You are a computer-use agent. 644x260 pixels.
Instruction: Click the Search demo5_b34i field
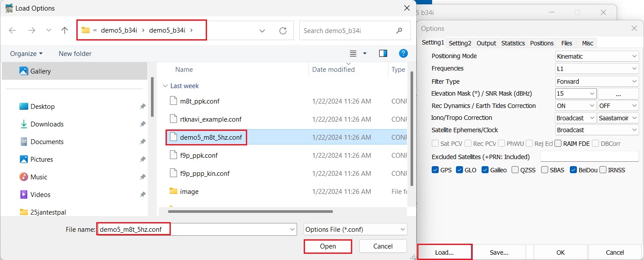tap(346, 30)
